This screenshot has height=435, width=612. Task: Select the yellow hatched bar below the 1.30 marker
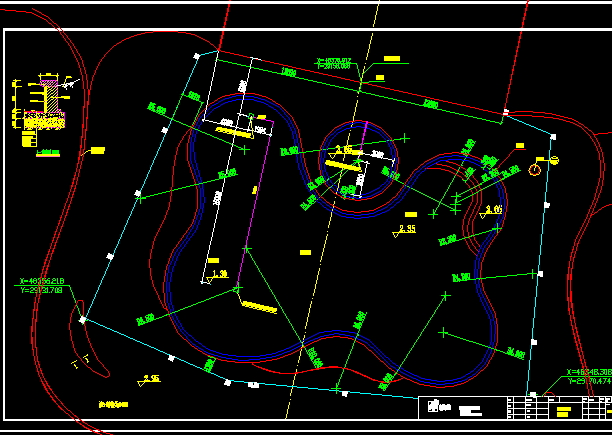pyautogui.click(x=259, y=307)
